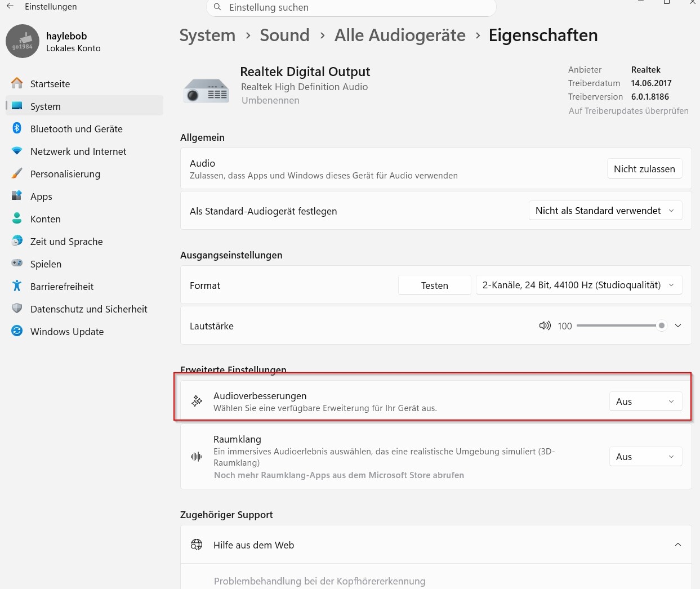Open the Raumklang dropdown

645,457
